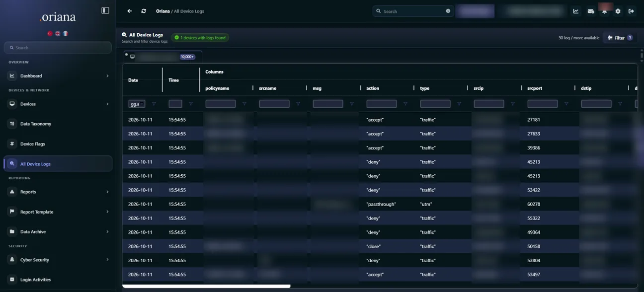Click the Devices monitor icon in sidebar
The image size is (644, 292).
click(x=12, y=104)
